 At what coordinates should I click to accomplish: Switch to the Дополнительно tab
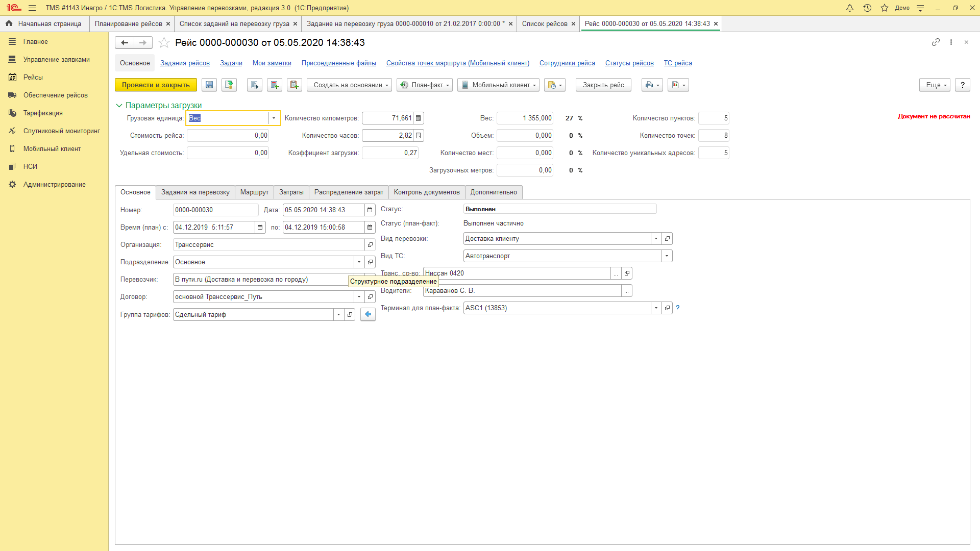(494, 192)
